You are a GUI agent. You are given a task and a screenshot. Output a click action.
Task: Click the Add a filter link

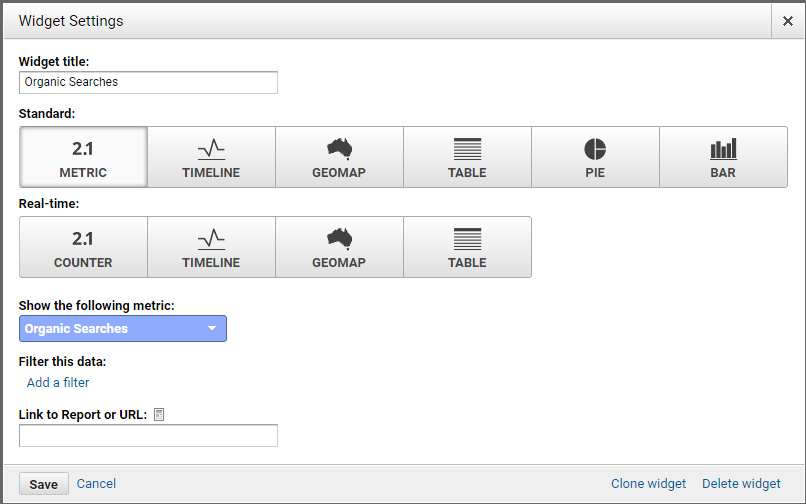click(x=58, y=382)
